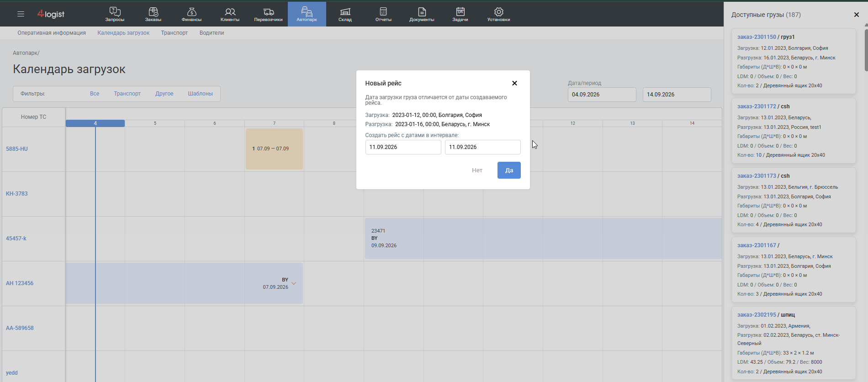Open the Отчеты reports icon
Screen dimensions: 868x382
(x=383, y=11)
